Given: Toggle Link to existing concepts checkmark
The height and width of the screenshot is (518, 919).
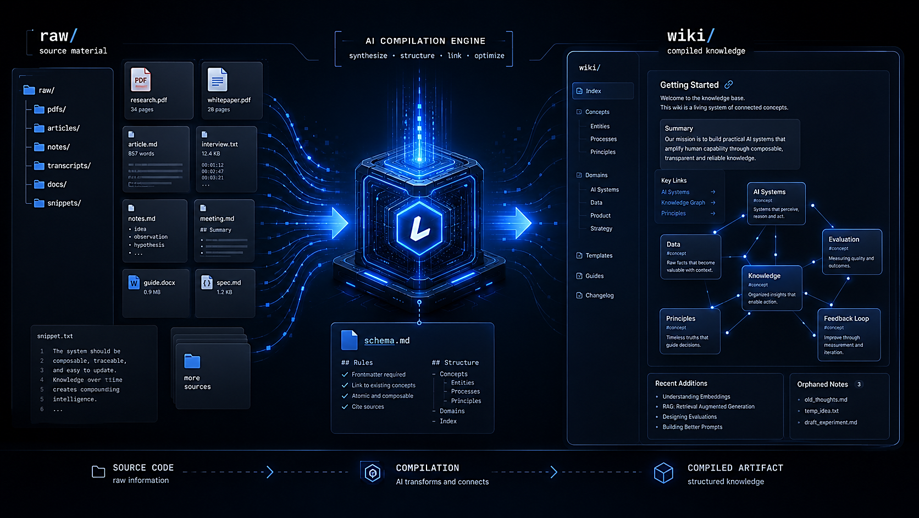Looking at the screenshot, I should pyautogui.click(x=345, y=385).
